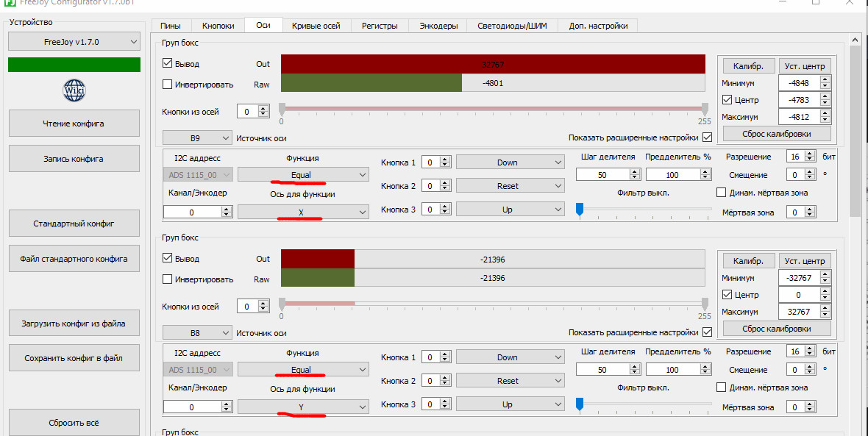This screenshot has height=436, width=868.
Task: Toggle Динам. мёртвая зона in first axis
Action: [721, 193]
